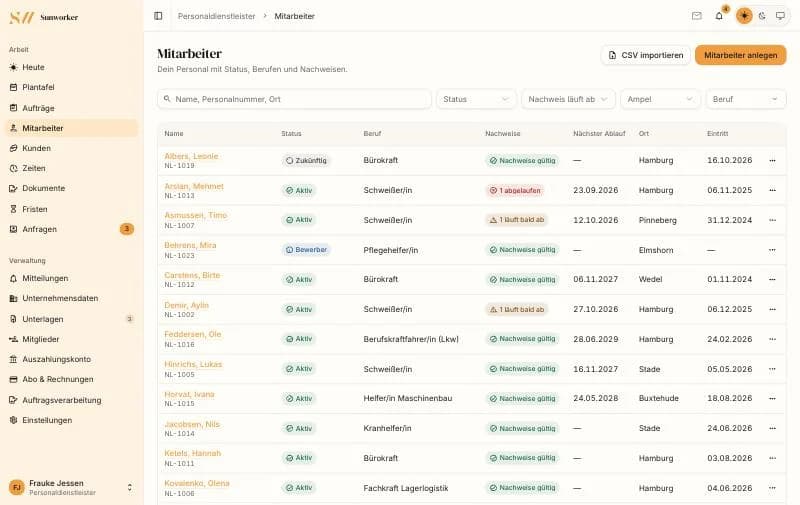
Task: Open employee Demir, Aylin
Action: [x=186, y=305]
